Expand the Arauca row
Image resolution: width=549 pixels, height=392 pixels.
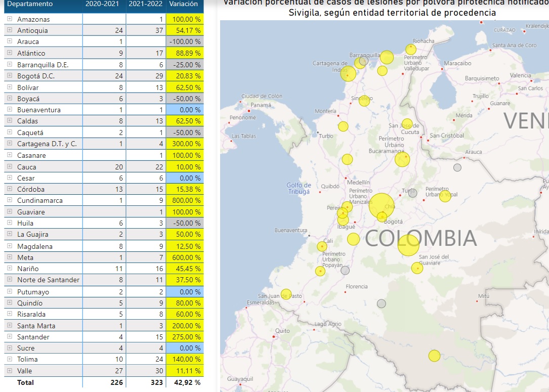pos(10,41)
